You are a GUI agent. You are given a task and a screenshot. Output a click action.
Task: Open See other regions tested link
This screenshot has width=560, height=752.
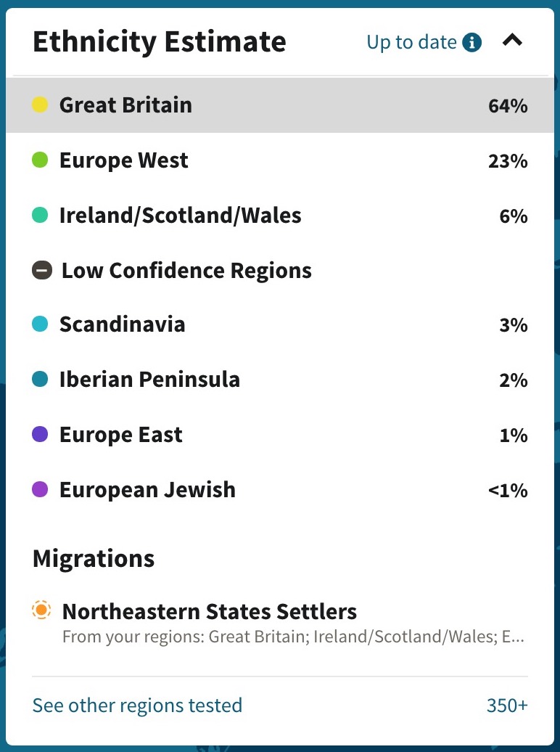click(x=137, y=705)
